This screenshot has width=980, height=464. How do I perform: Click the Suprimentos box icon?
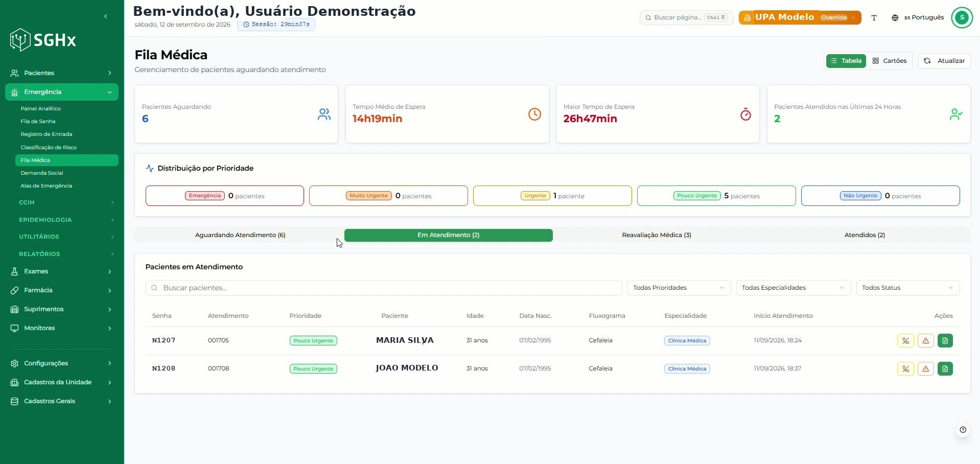pyautogui.click(x=14, y=309)
